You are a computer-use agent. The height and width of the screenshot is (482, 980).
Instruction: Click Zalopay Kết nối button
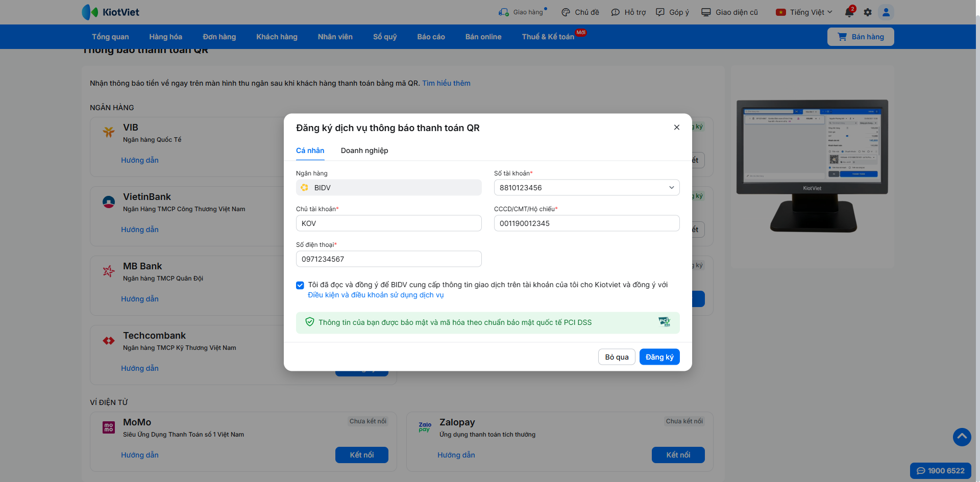pos(678,455)
